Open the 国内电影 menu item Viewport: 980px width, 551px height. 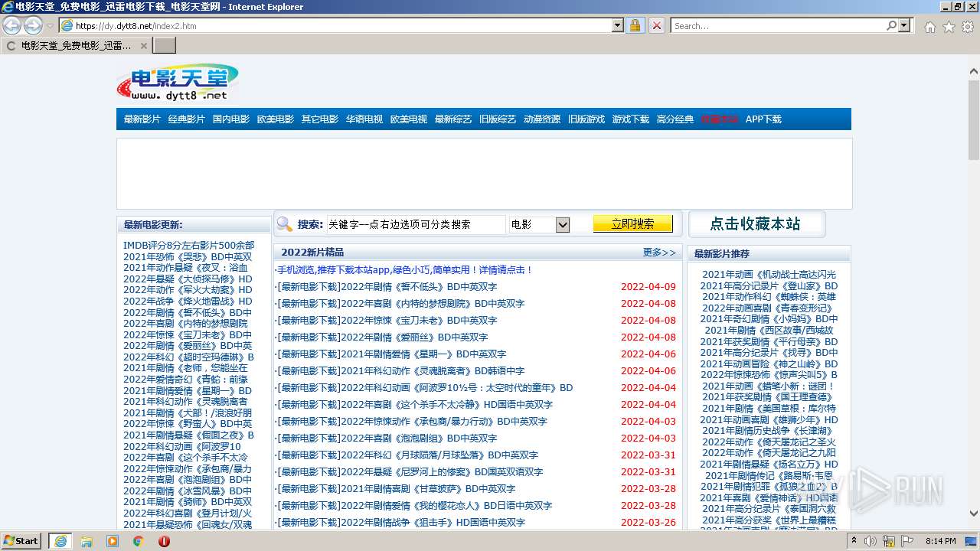pyautogui.click(x=230, y=119)
